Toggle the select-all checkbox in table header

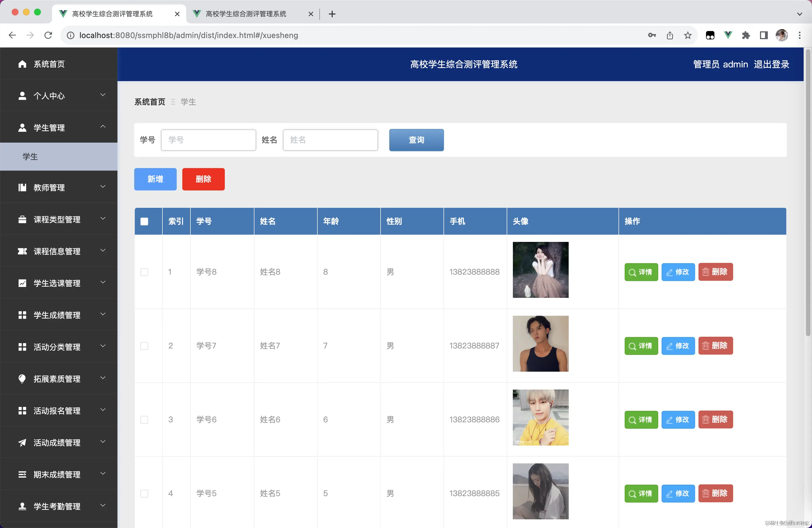[x=145, y=221]
